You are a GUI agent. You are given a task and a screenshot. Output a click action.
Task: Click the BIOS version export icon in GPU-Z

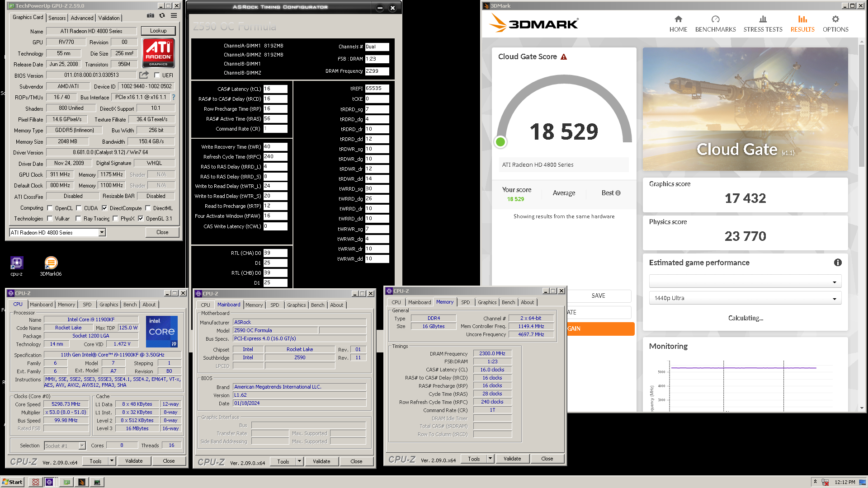click(144, 75)
